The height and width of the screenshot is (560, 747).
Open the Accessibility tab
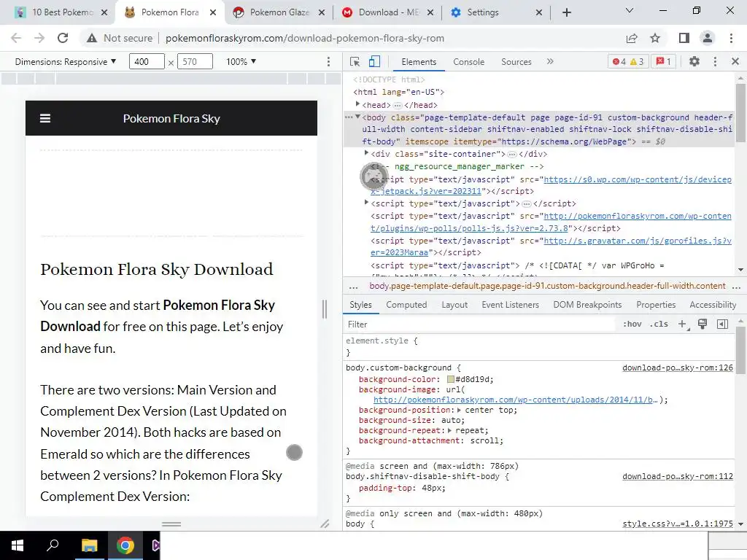[x=713, y=305]
